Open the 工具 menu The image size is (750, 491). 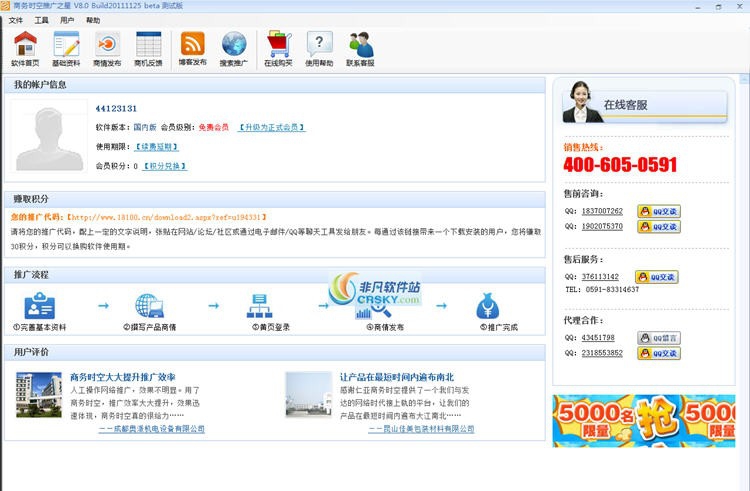(x=42, y=20)
